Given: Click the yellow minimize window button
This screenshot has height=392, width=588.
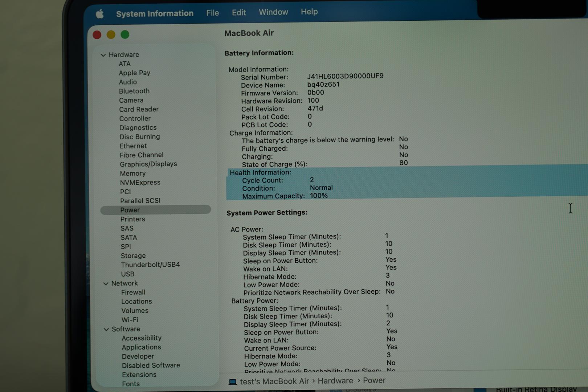Looking at the screenshot, I should [111, 35].
